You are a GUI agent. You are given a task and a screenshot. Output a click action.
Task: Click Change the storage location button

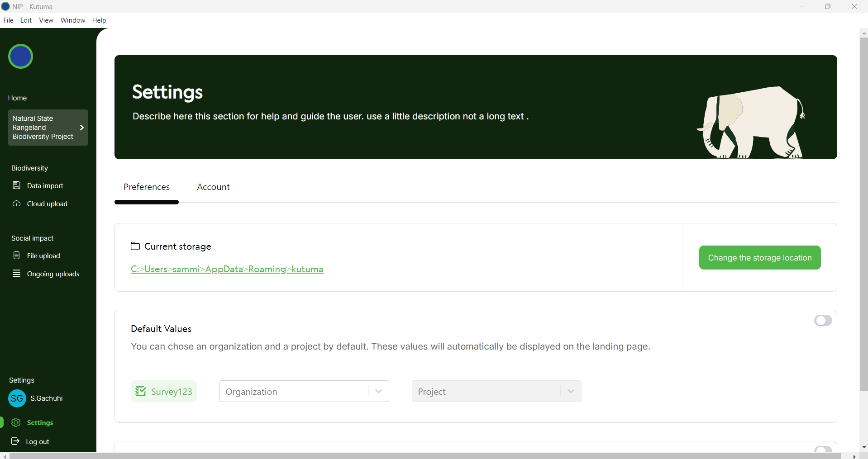click(x=760, y=258)
